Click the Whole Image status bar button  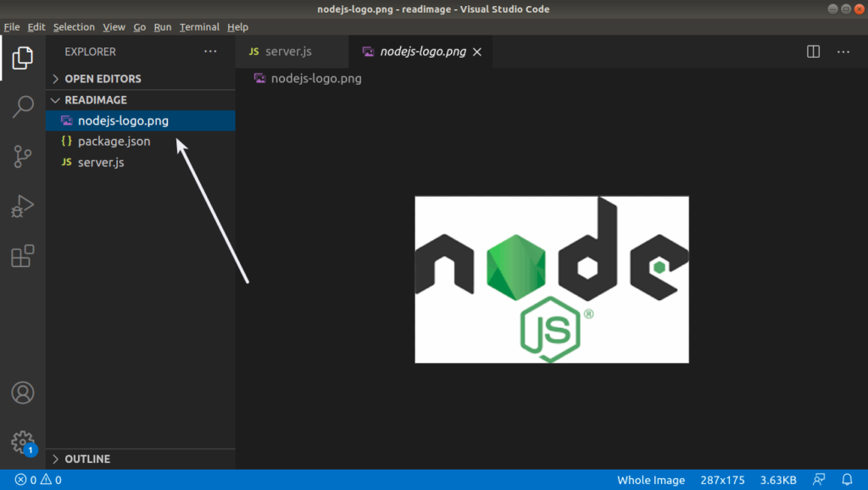point(650,479)
